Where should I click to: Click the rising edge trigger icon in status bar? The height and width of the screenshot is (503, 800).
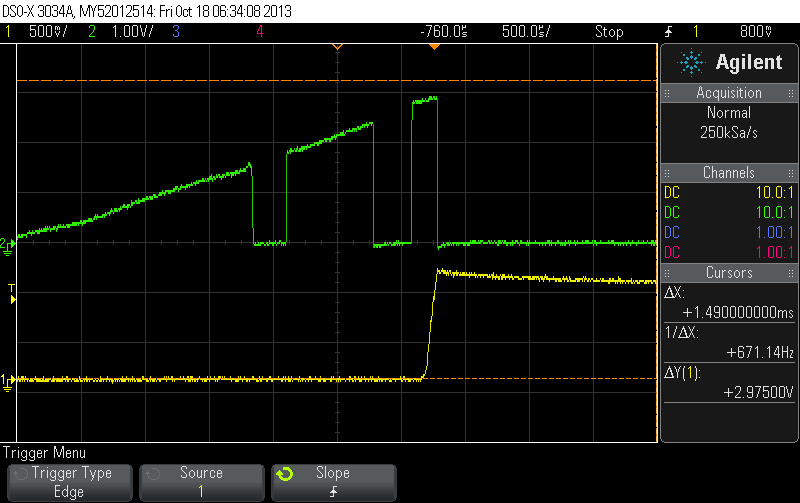pyautogui.click(x=668, y=32)
